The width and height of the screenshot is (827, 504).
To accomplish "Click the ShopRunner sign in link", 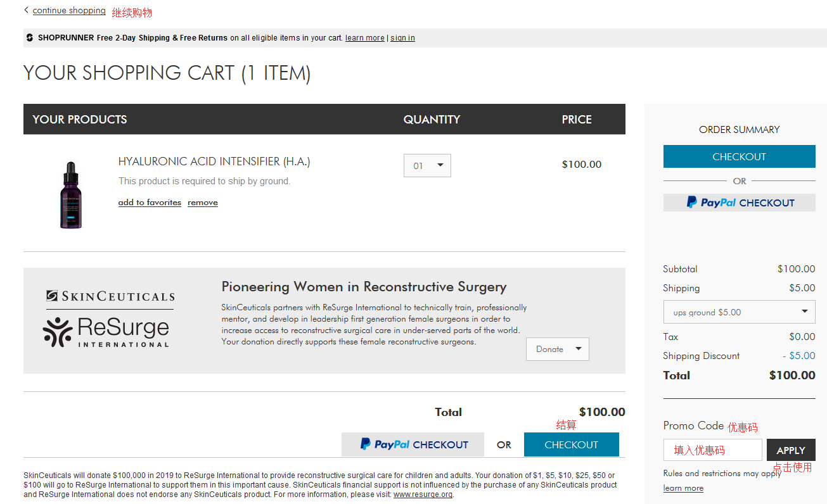I will tap(402, 38).
